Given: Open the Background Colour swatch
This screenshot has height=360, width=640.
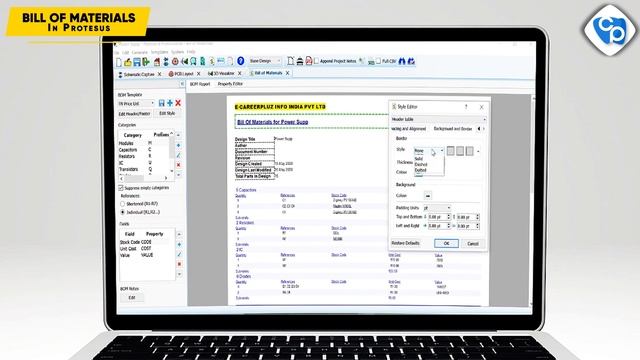Looking at the screenshot, I should coord(427,196).
